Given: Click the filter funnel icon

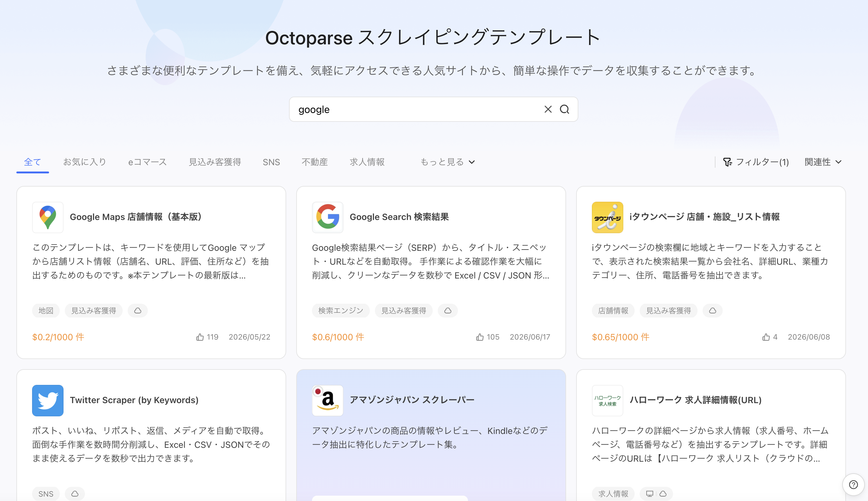Looking at the screenshot, I should [x=727, y=162].
